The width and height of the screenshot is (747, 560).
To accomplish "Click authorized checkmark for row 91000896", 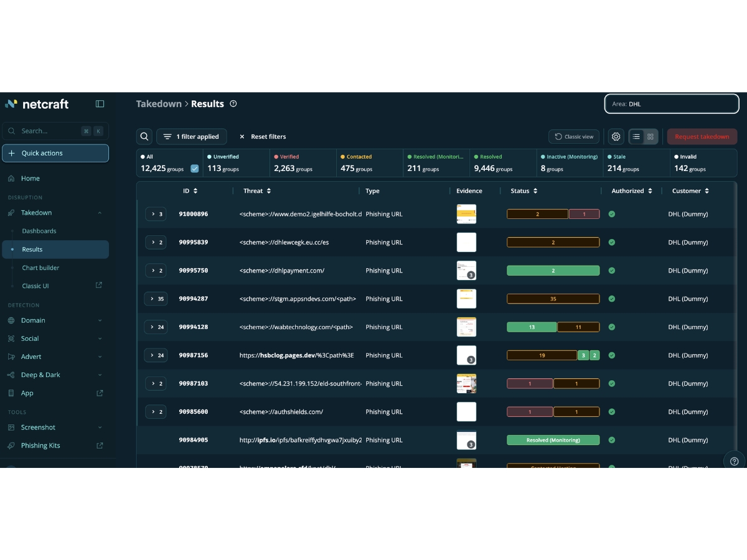I will [x=612, y=214].
